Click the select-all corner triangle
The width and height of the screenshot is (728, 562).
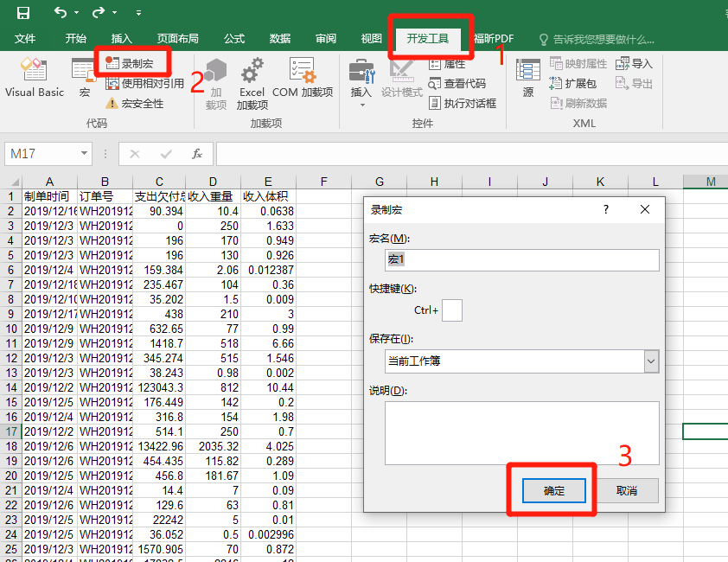tap(15, 182)
